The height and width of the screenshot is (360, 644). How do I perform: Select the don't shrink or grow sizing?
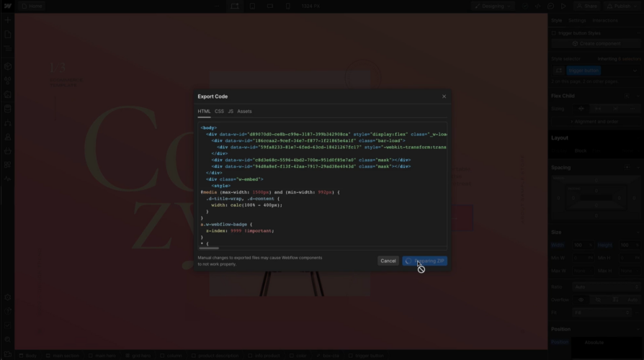click(x=615, y=109)
